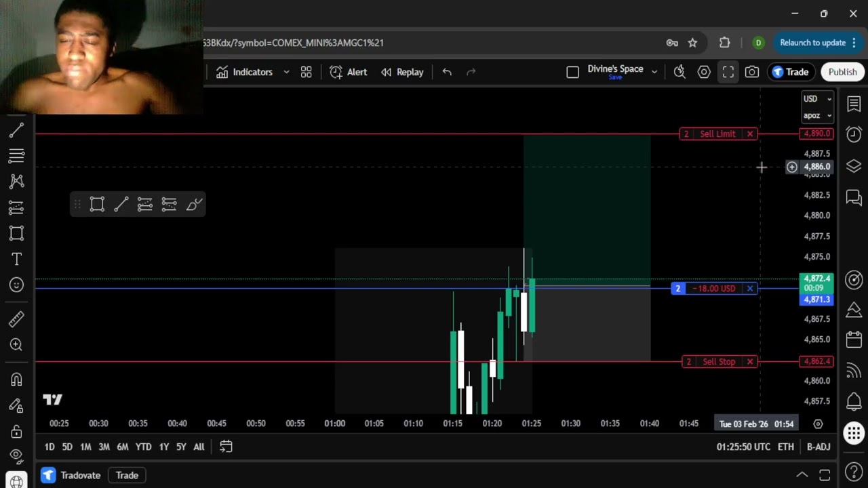Viewport: 868px width, 488px height.
Task: Open the news feed broadcast icon
Action: (x=854, y=371)
